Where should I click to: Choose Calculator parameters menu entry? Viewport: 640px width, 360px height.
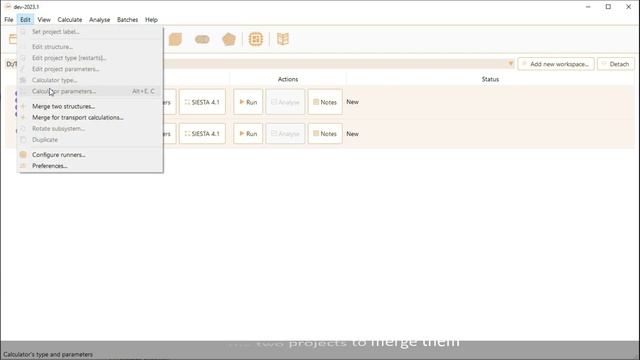tap(90, 91)
